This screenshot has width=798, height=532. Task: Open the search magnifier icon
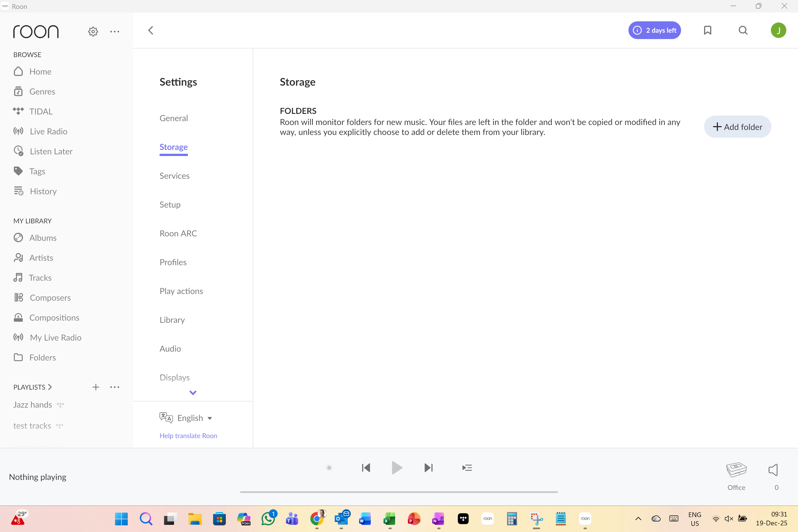pos(743,30)
